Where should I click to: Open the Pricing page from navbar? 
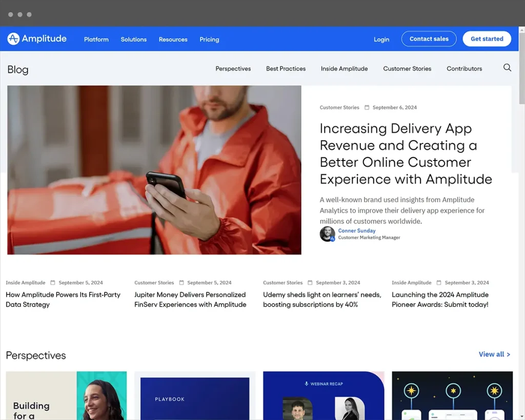[209, 39]
